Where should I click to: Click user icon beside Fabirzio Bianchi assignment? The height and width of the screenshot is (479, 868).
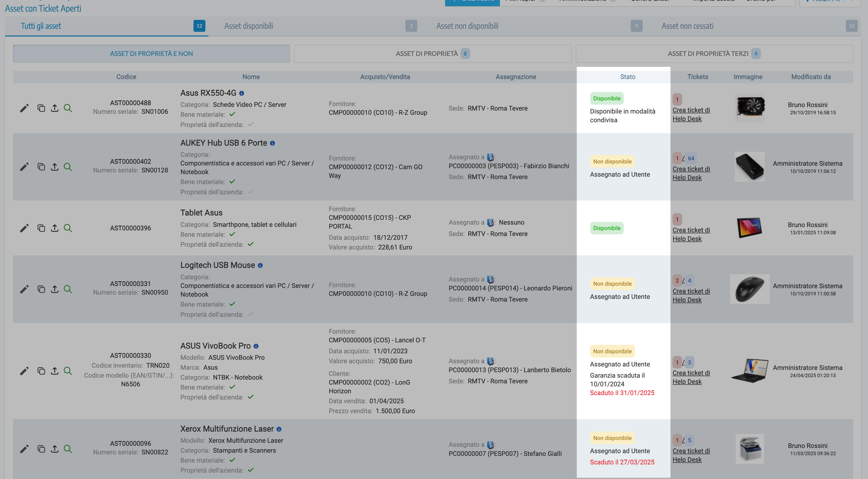coord(491,157)
